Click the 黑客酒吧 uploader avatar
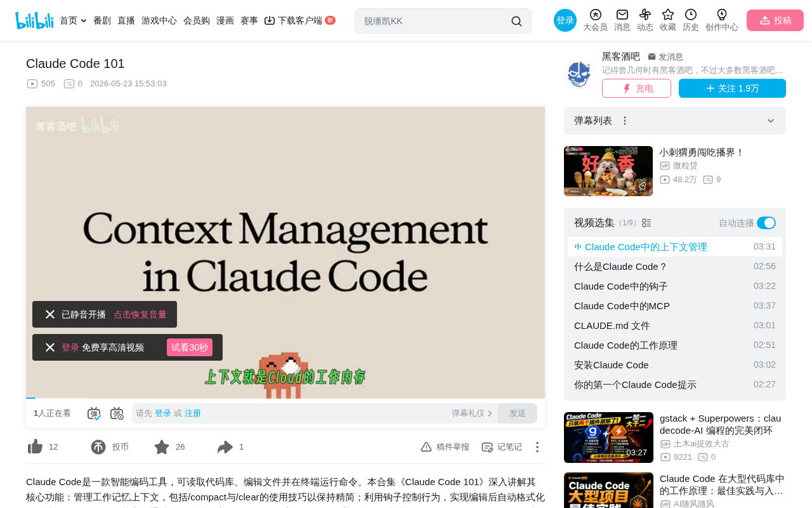The image size is (812, 508). click(579, 74)
